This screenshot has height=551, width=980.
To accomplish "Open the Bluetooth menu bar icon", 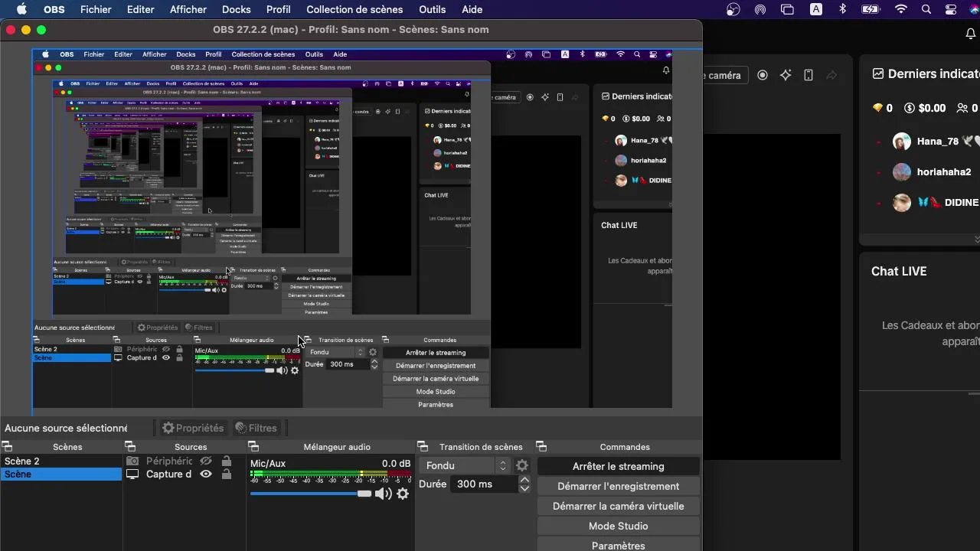I will (843, 9).
